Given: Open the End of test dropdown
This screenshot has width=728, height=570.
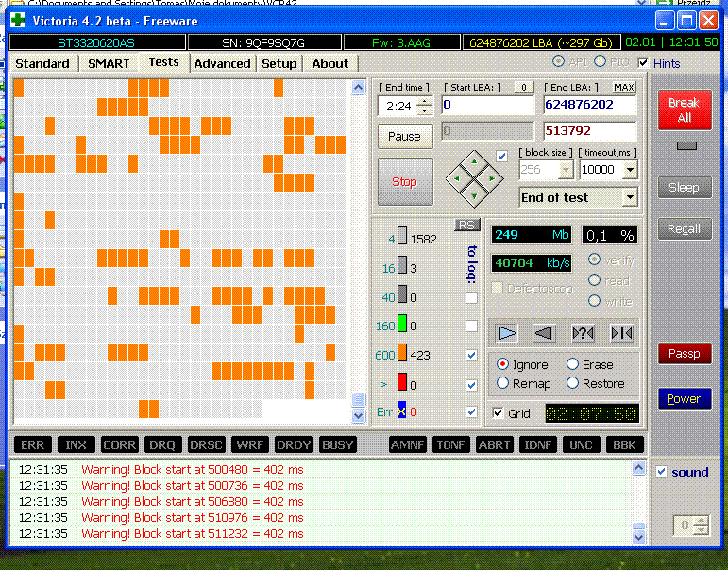Looking at the screenshot, I should [630, 198].
